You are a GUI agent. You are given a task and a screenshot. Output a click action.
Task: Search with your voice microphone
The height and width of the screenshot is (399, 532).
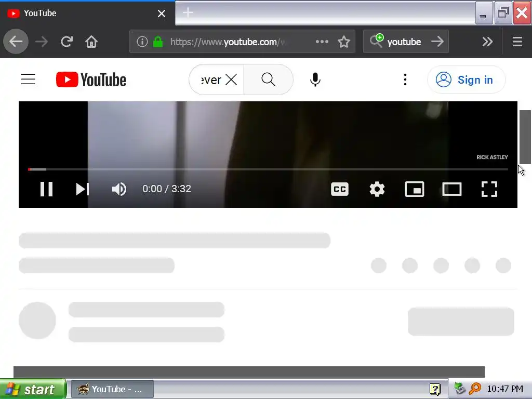point(315,79)
